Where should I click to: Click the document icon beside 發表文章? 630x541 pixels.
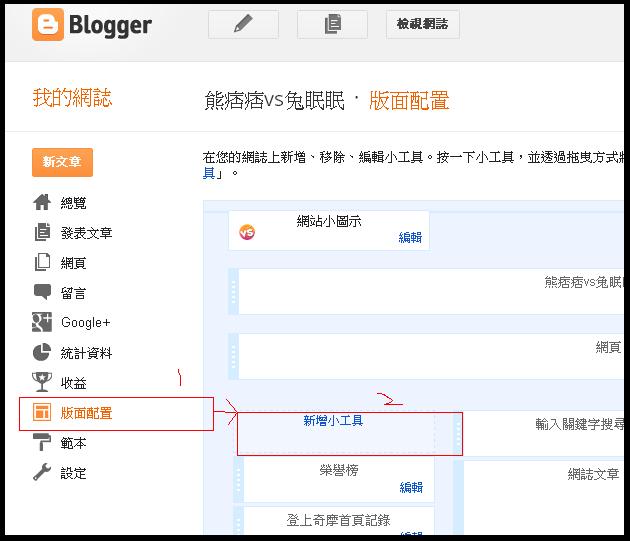pos(42,232)
